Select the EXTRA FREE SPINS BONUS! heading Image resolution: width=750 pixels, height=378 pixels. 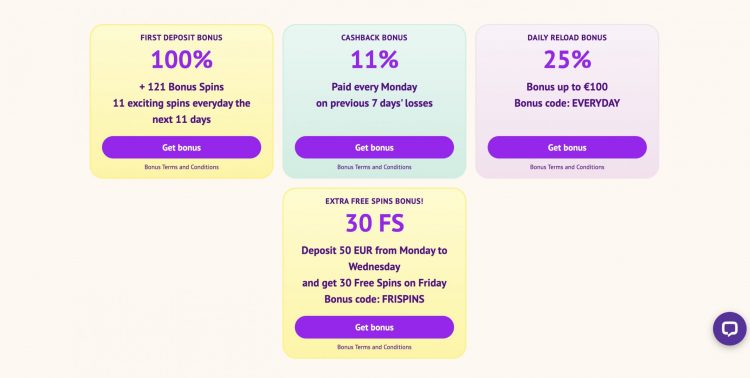click(x=374, y=201)
